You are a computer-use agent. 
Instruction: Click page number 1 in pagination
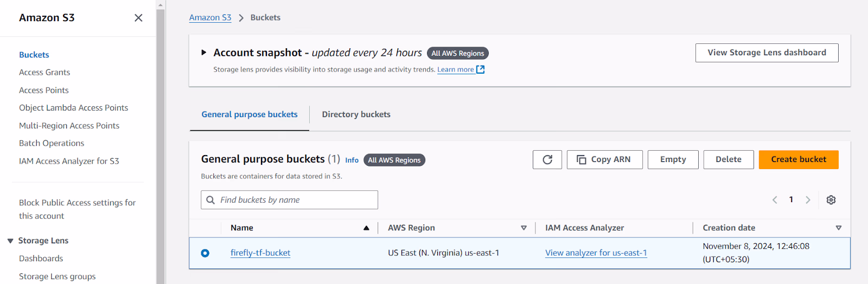791,199
